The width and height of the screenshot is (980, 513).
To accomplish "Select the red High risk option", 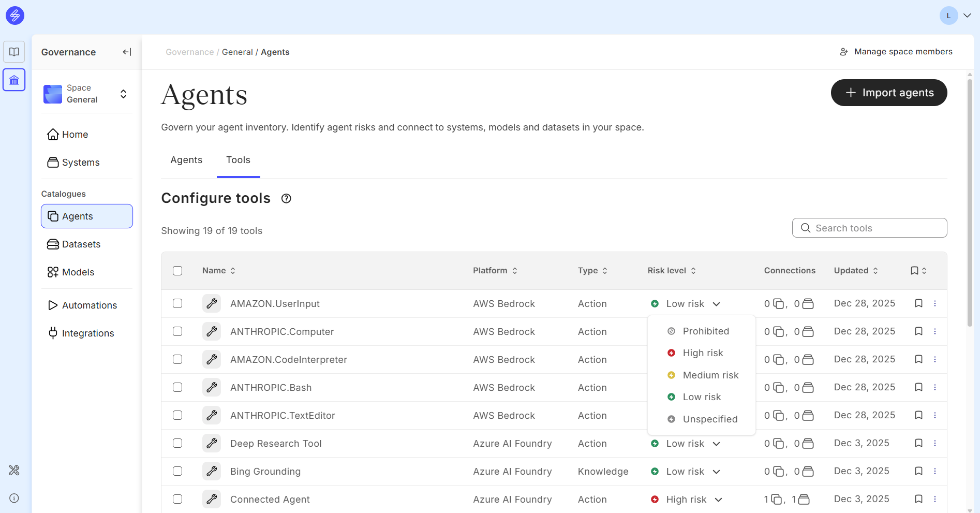I will coord(702,353).
